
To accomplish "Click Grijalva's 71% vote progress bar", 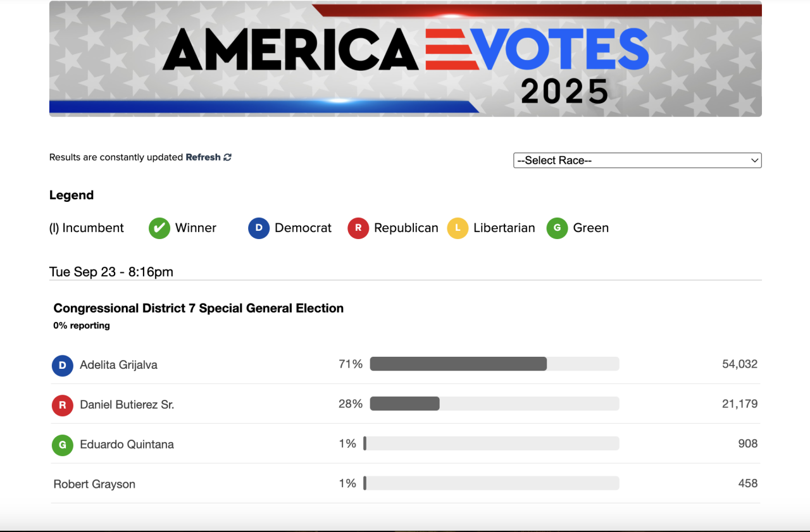I will (x=494, y=364).
